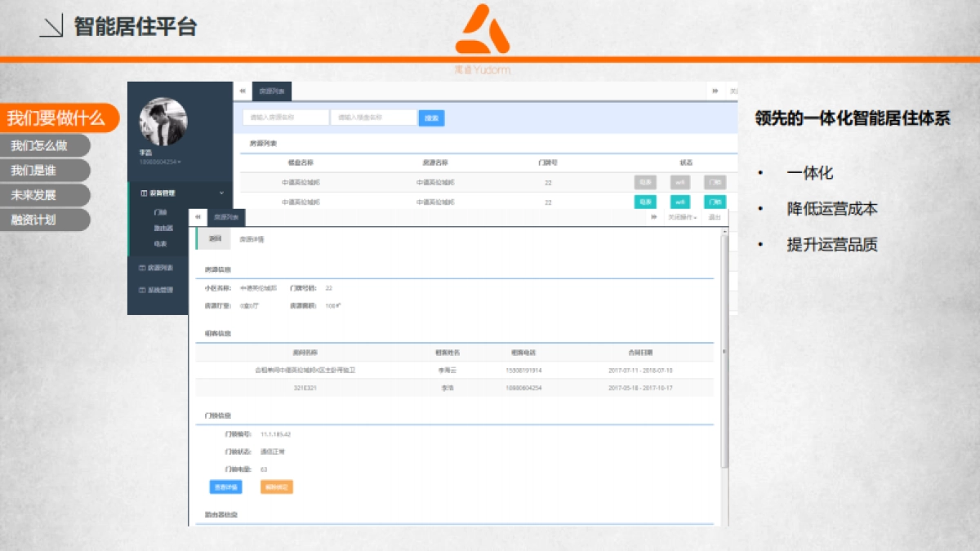The width and height of the screenshot is (980, 551).
Task: Click the forward double-arrow in top tab bar
Action: (x=715, y=91)
